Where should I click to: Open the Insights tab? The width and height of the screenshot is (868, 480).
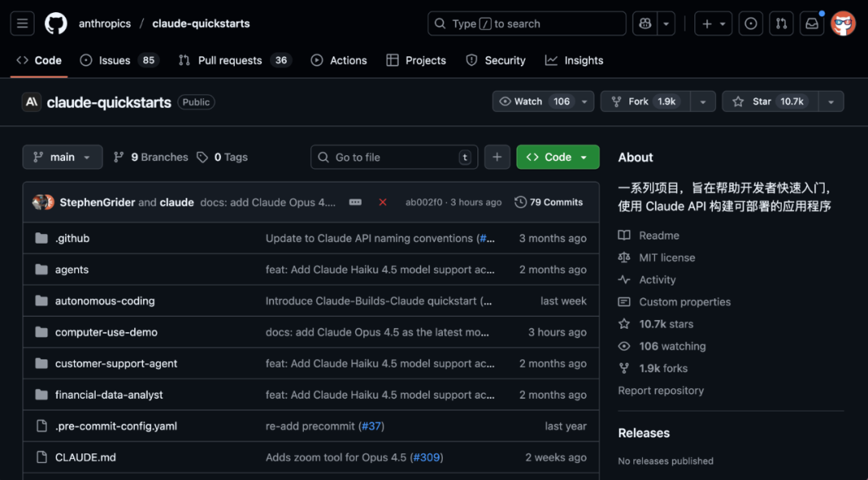574,60
